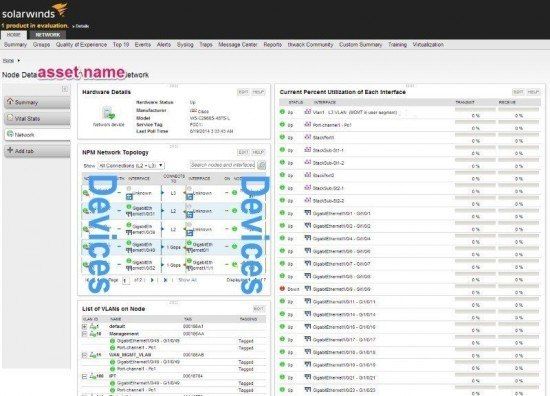Click the default VLAN icon
Screen dimensions: 550x396
(x=93, y=326)
